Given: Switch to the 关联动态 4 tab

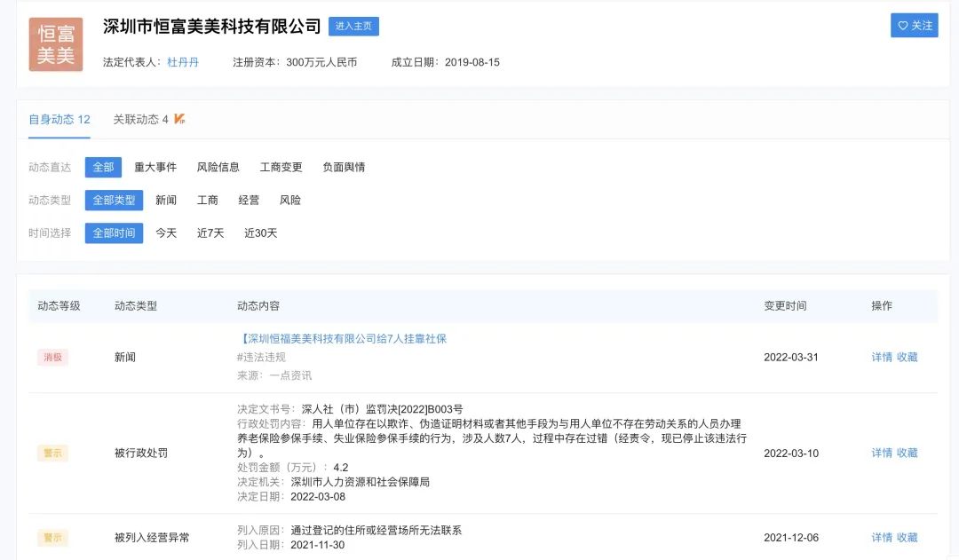Looking at the screenshot, I should coord(140,119).
